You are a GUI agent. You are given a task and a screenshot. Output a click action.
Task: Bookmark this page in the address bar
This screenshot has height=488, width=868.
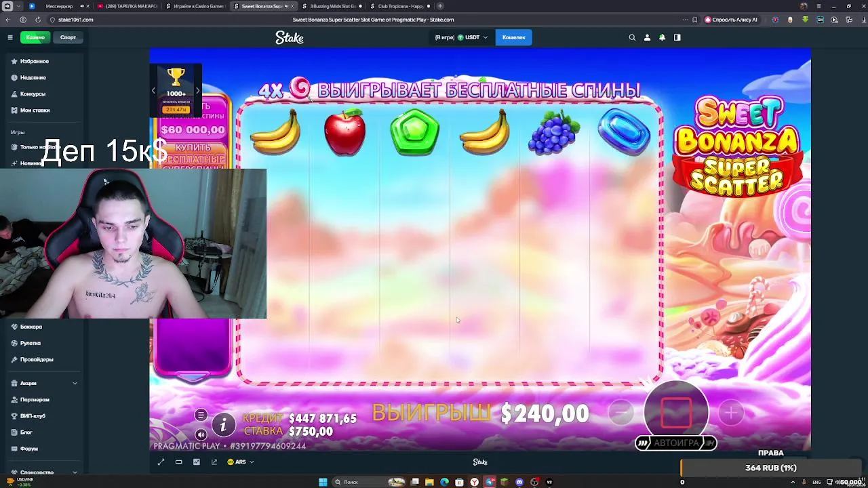[694, 20]
